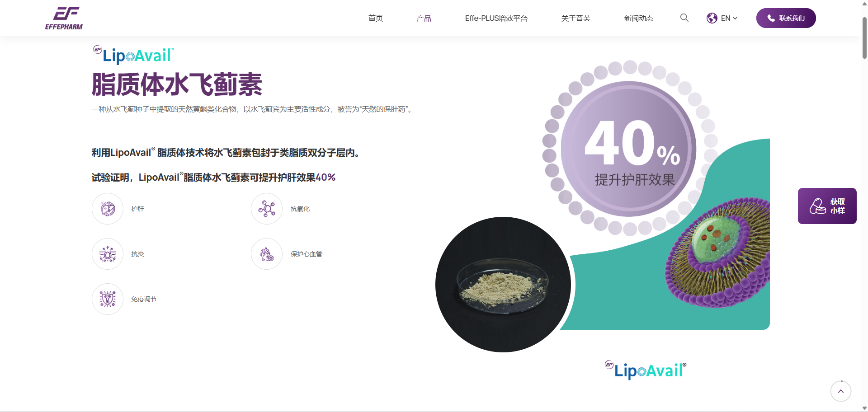This screenshot has width=868, height=412.
Task: Click the 联系我们 contact button
Action: point(786,18)
